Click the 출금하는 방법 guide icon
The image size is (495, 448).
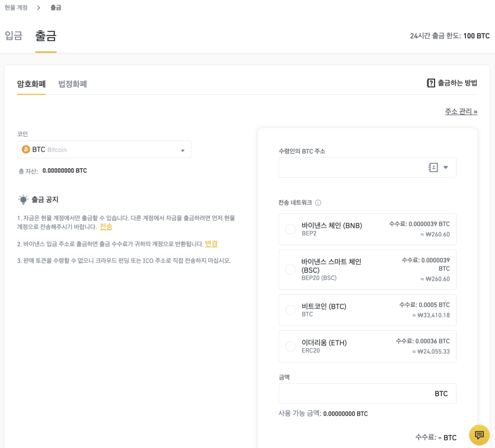(431, 83)
